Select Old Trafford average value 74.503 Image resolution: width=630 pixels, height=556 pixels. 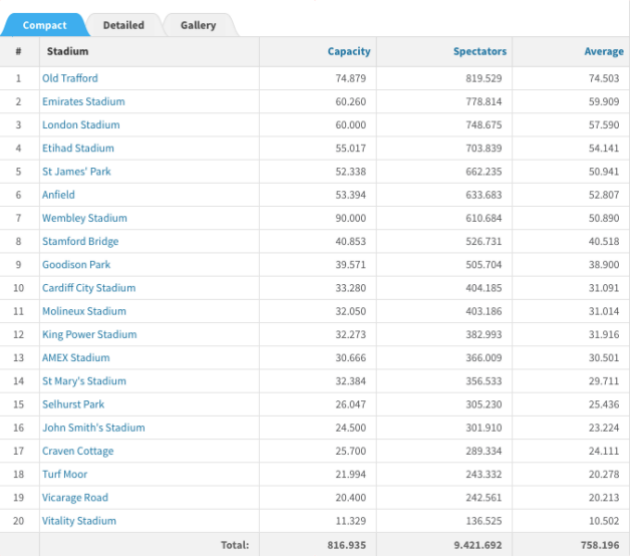pyautogui.click(x=604, y=78)
